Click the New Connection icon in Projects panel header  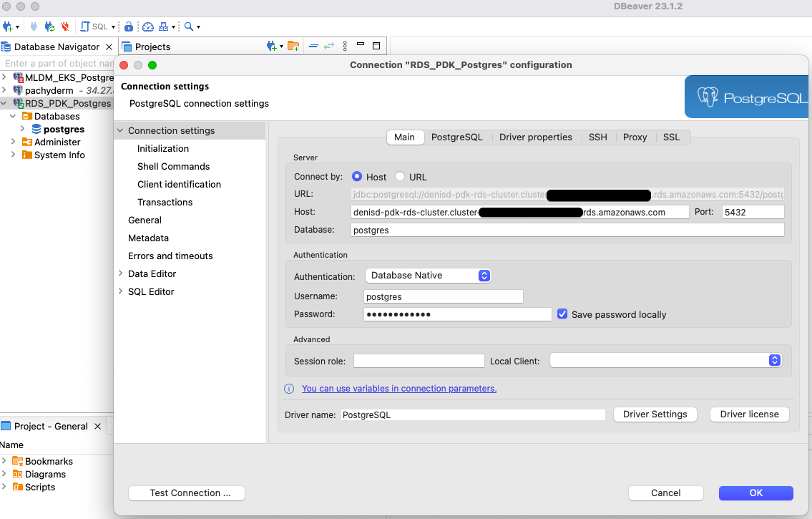(271, 46)
